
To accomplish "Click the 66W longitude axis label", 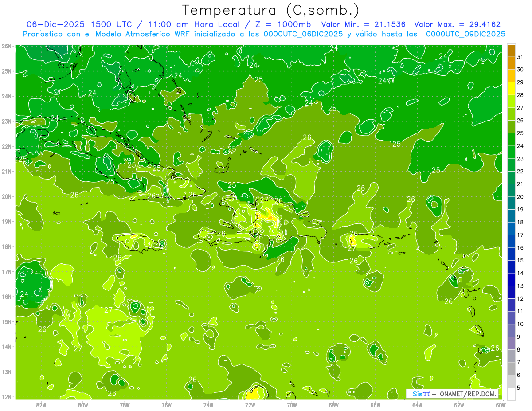I will tap(376, 405).
